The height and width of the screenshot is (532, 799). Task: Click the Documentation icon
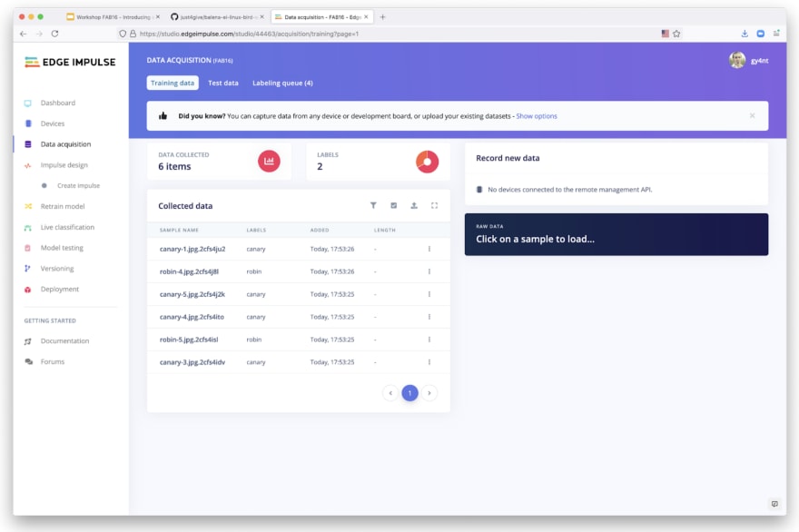pyautogui.click(x=28, y=341)
